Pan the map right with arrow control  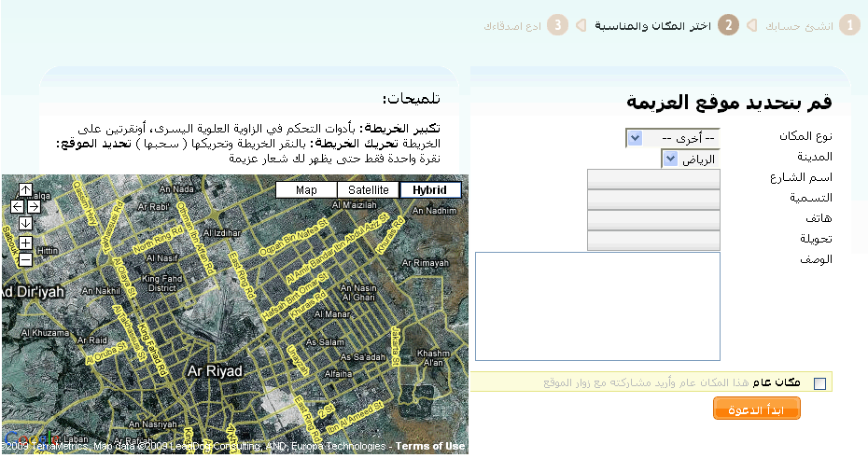[34, 206]
